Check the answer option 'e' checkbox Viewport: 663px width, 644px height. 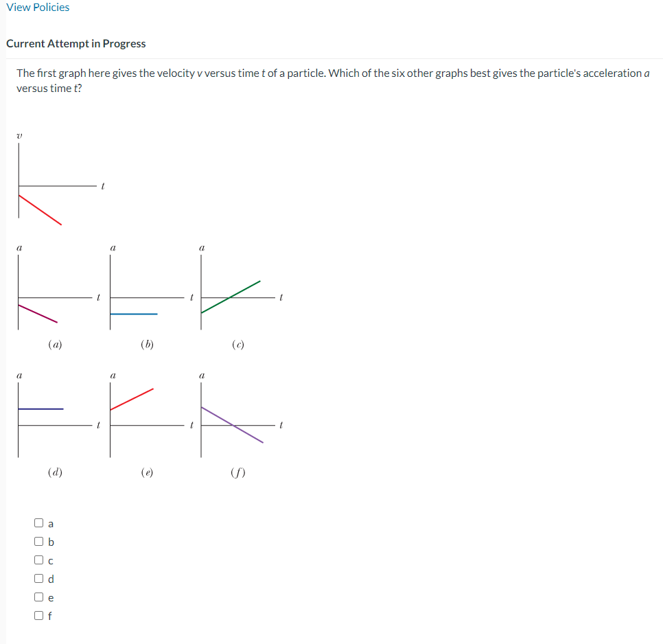tap(39, 597)
